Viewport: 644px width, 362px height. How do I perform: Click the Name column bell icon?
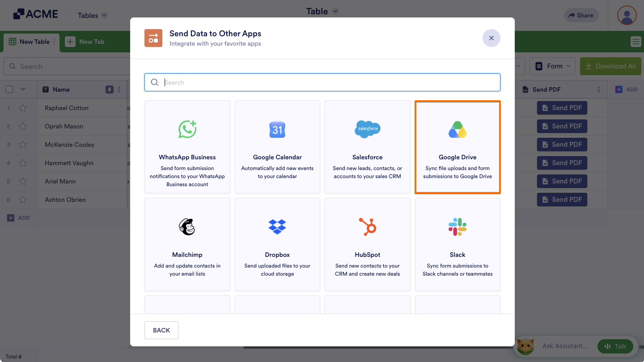pos(109,89)
